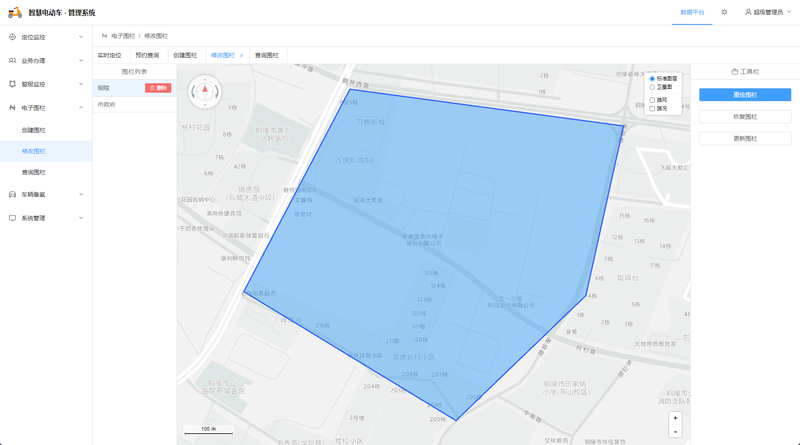Image resolution: width=800 pixels, height=445 pixels.
Task: Click the 万锦新城 map label
Action: (x=371, y=122)
